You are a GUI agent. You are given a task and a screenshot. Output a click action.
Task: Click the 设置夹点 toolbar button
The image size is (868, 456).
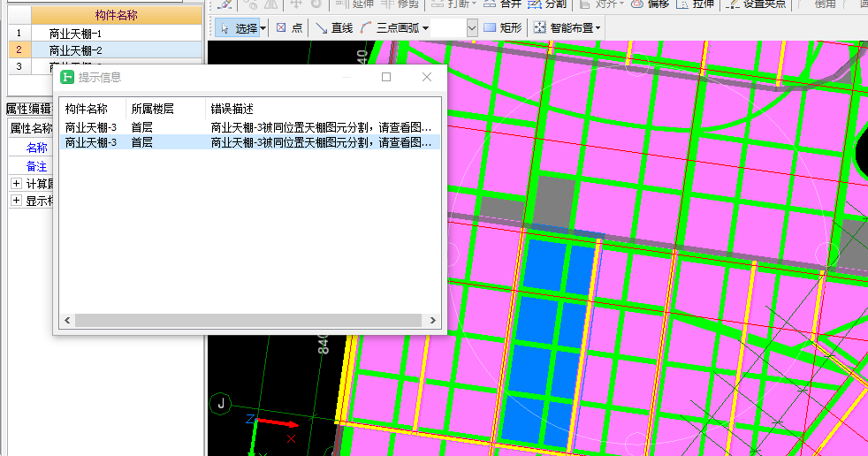pyautogui.click(x=756, y=4)
